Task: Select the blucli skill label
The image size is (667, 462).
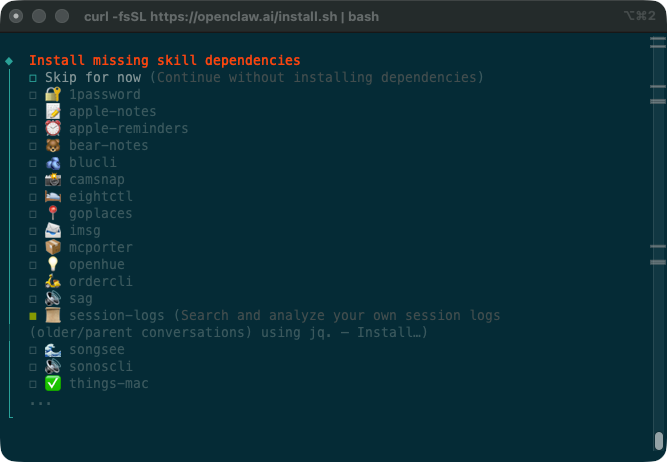Action: point(93,162)
